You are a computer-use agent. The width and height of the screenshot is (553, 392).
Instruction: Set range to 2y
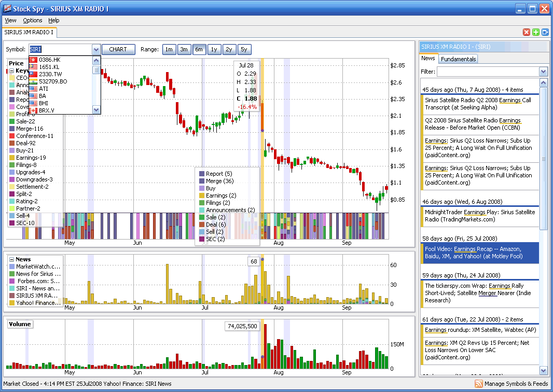coord(229,49)
